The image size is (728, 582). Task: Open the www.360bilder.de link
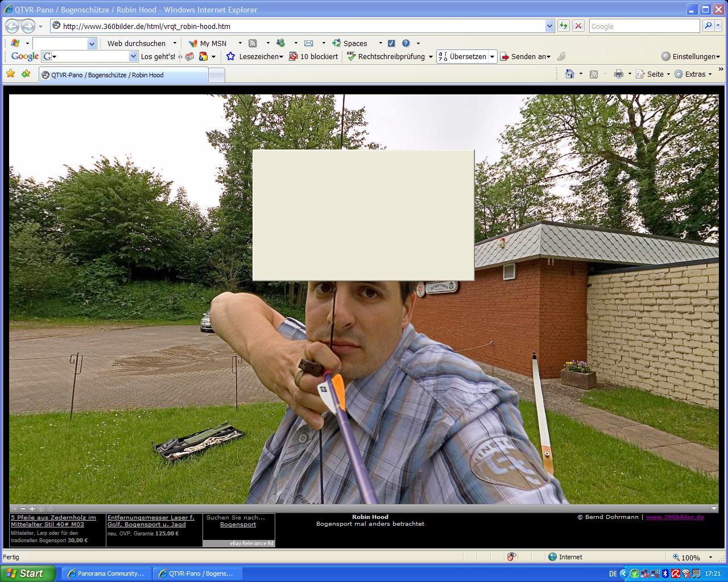click(675, 517)
